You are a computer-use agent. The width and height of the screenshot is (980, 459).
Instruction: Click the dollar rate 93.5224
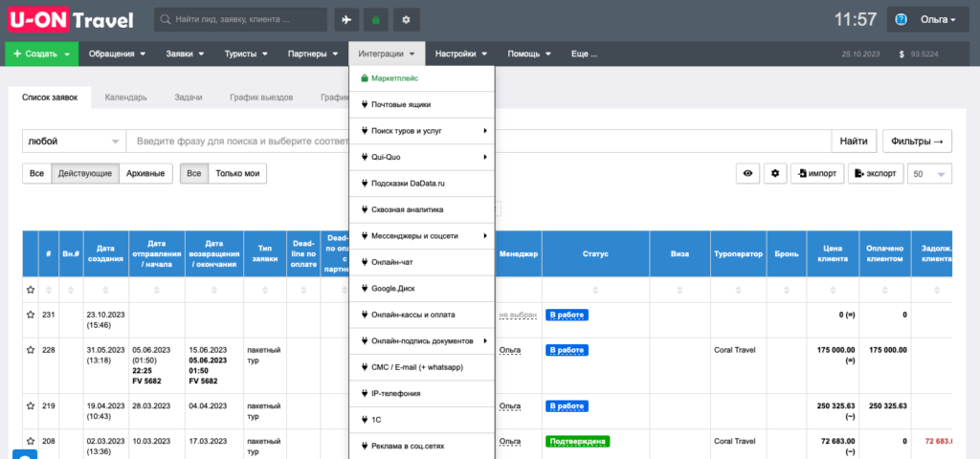tap(924, 55)
